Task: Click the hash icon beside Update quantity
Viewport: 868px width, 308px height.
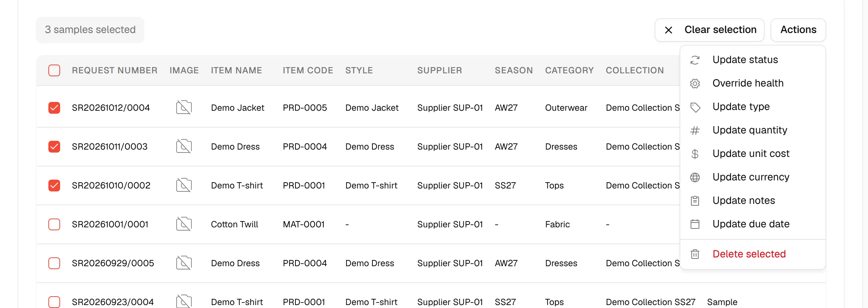Action: 695,130
